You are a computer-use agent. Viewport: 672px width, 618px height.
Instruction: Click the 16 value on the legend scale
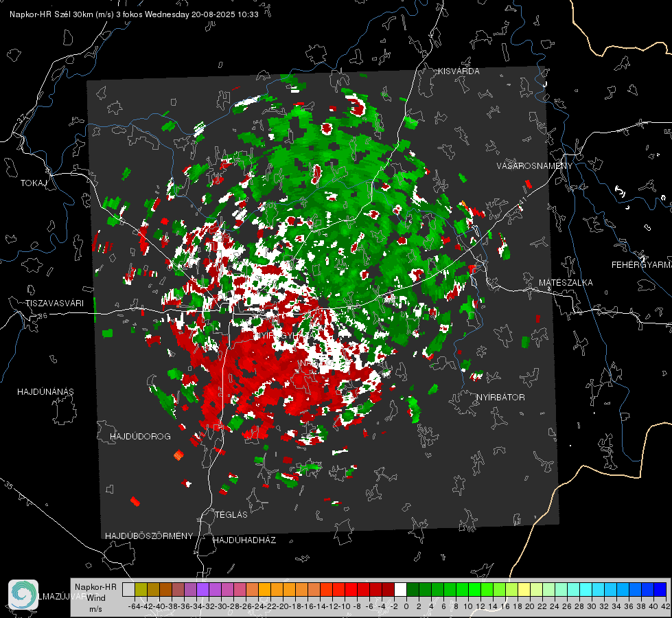click(x=505, y=607)
